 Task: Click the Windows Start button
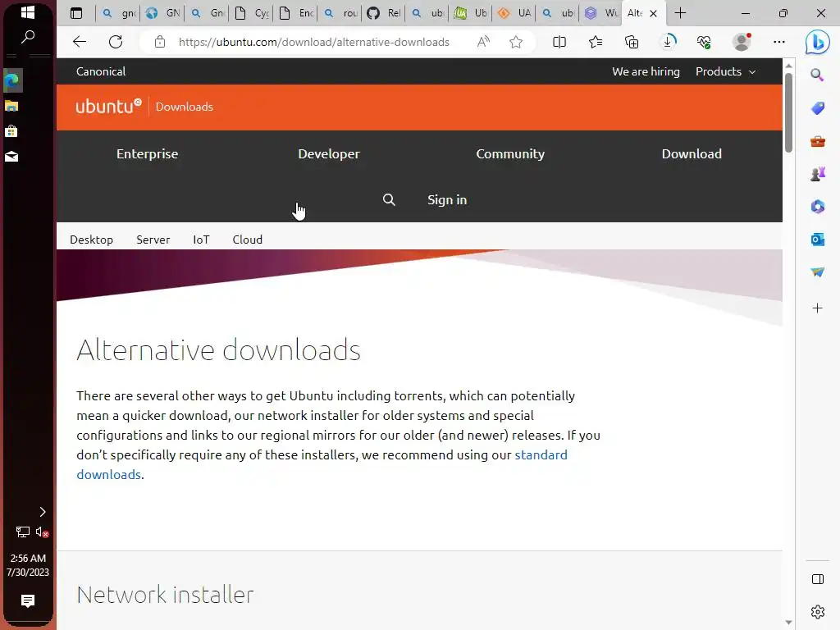(28, 11)
